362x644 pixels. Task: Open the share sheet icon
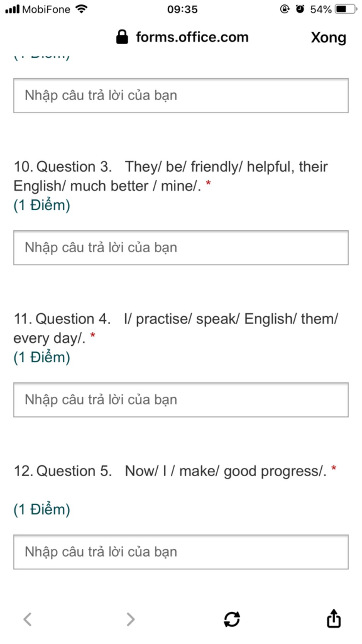334,618
